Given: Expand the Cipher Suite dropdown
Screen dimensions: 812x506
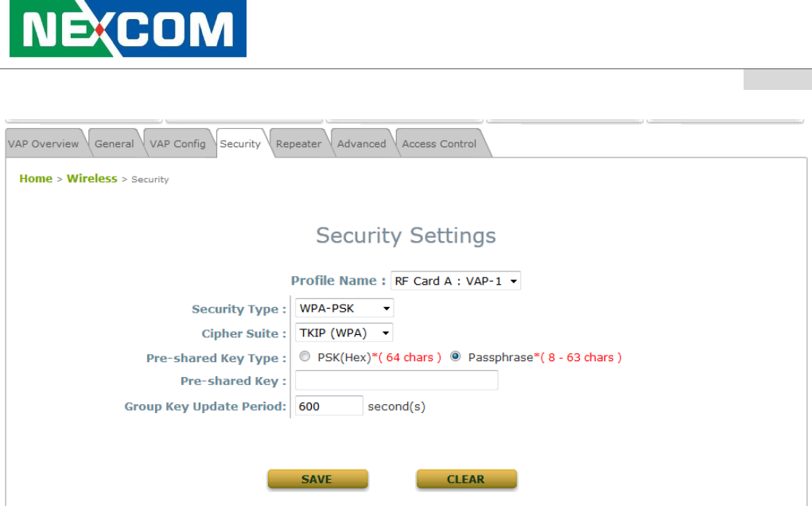Looking at the screenshot, I should coord(344,333).
